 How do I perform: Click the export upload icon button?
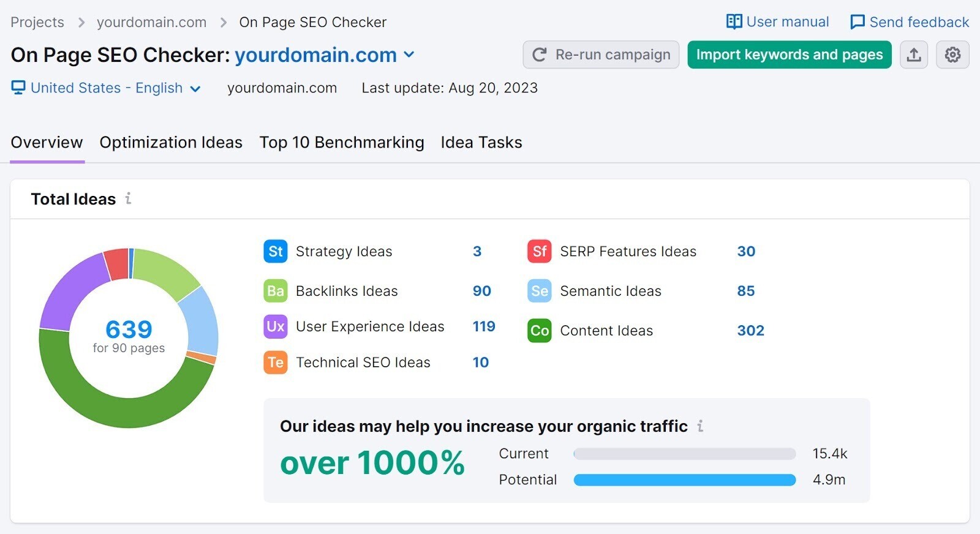coord(913,55)
